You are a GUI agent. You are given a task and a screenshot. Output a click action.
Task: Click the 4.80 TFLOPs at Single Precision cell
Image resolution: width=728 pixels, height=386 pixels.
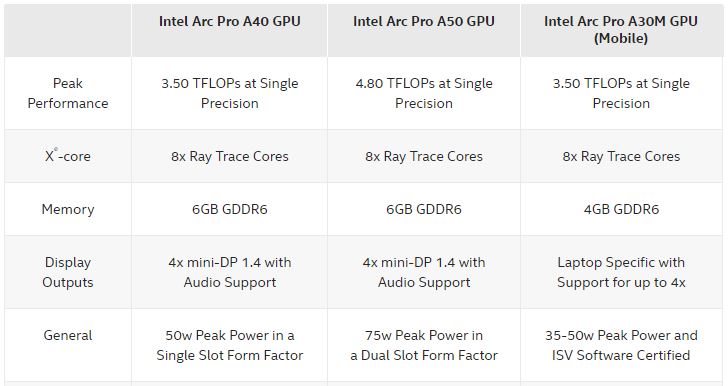click(x=423, y=93)
